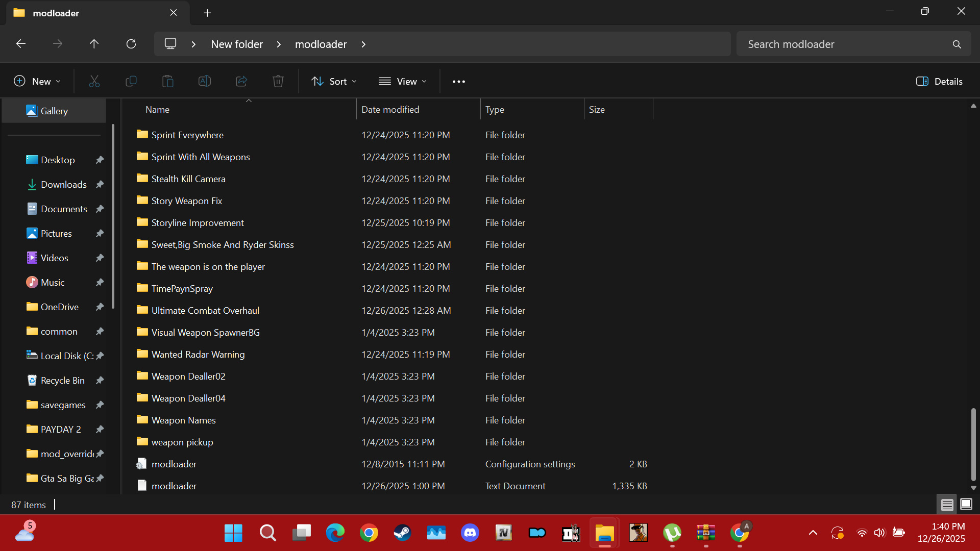Click the Cut scissors icon
Viewport: 980px width, 551px height.
tap(94, 81)
